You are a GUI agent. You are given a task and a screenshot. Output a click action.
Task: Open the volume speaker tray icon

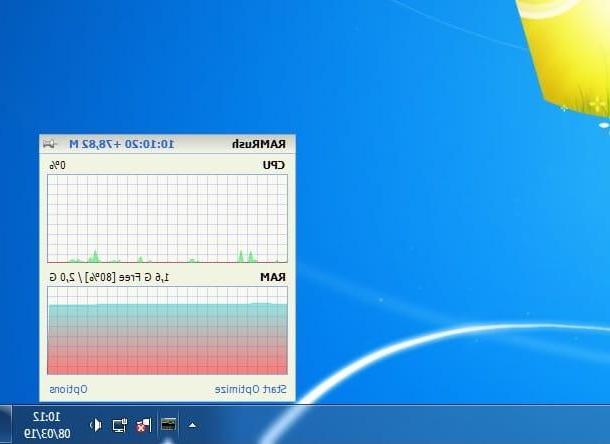coord(96,425)
